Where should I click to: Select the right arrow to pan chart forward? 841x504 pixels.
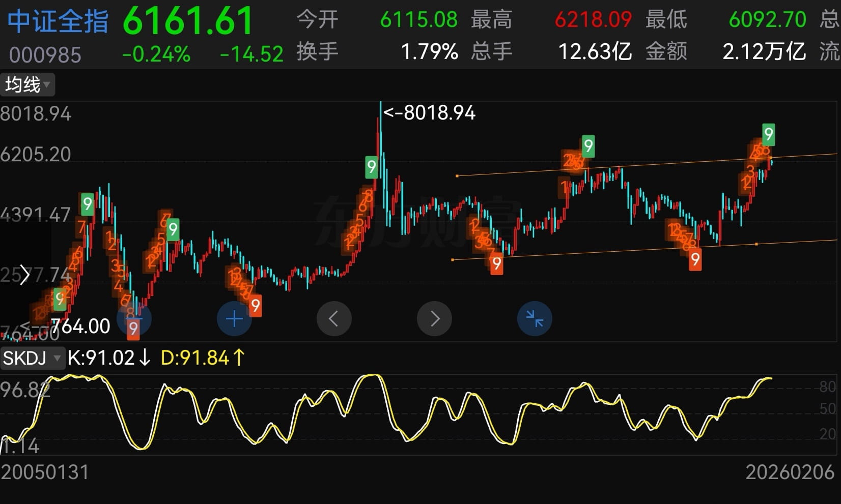(x=434, y=318)
